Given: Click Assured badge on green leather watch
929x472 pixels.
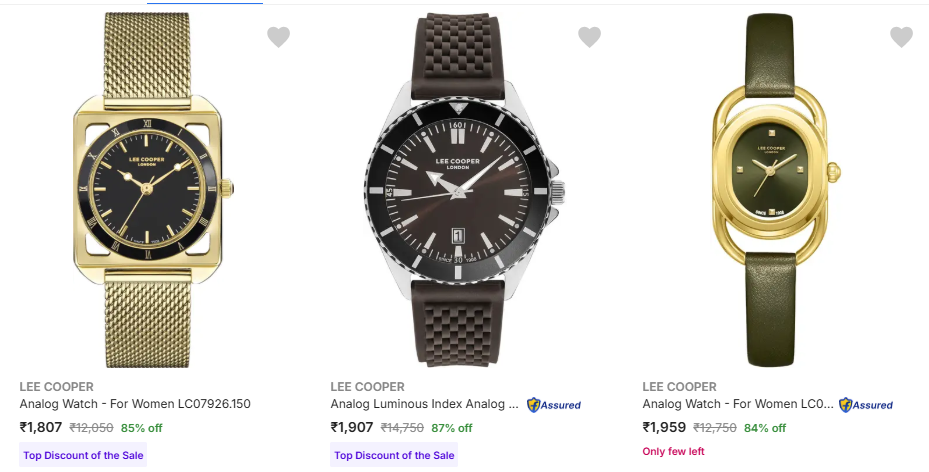Looking at the screenshot, I should pos(866,405).
